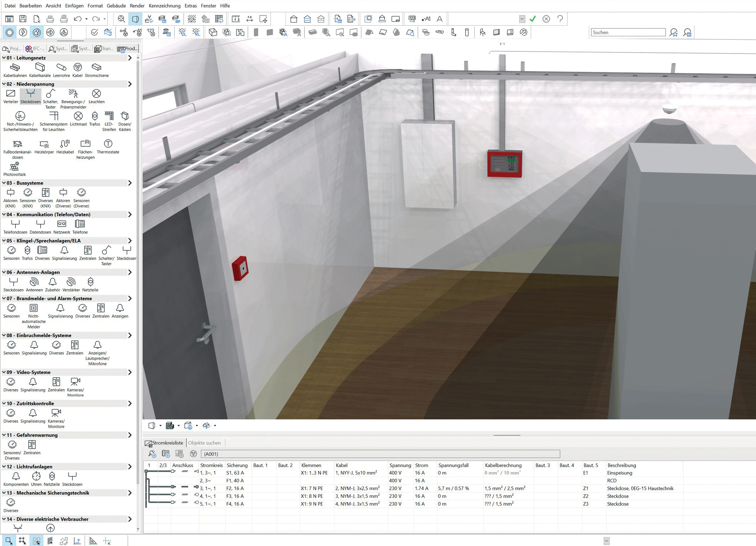Open the Datei menu

tap(10, 6)
